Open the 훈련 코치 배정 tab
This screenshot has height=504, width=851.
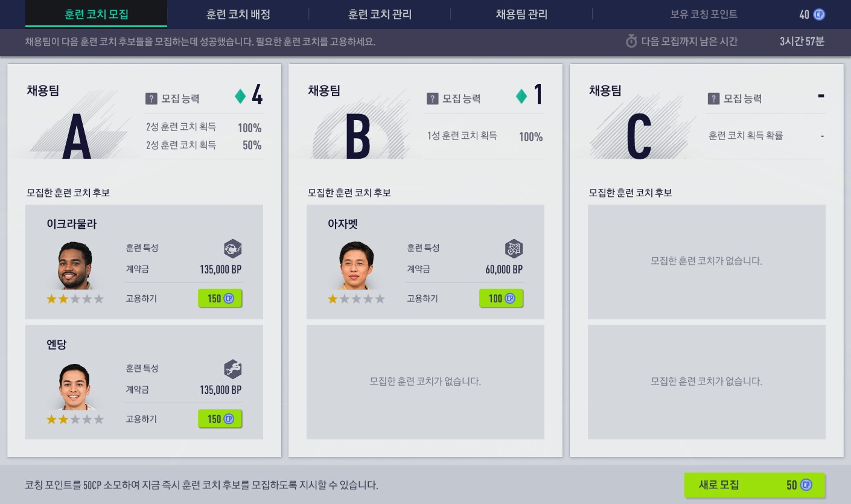coord(238,14)
